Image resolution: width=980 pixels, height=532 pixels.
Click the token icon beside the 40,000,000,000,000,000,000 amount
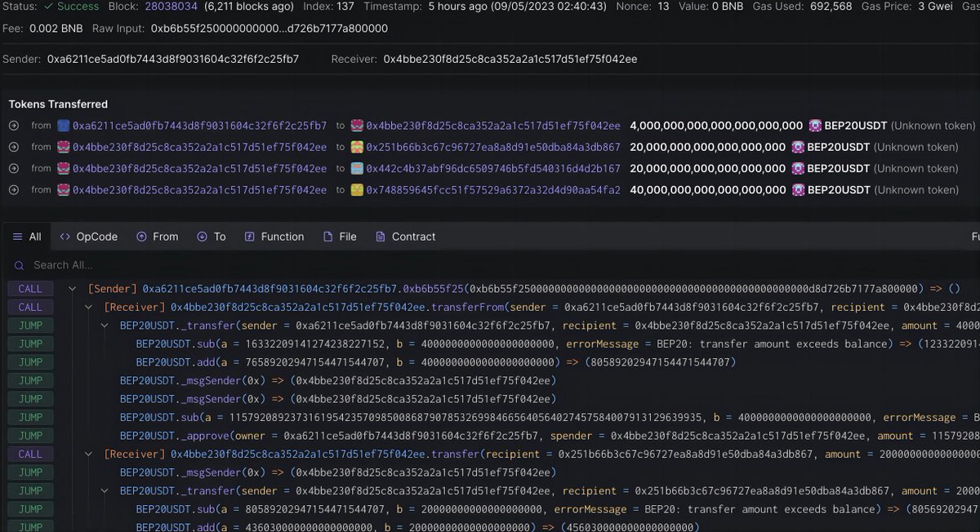coord(798,189)
